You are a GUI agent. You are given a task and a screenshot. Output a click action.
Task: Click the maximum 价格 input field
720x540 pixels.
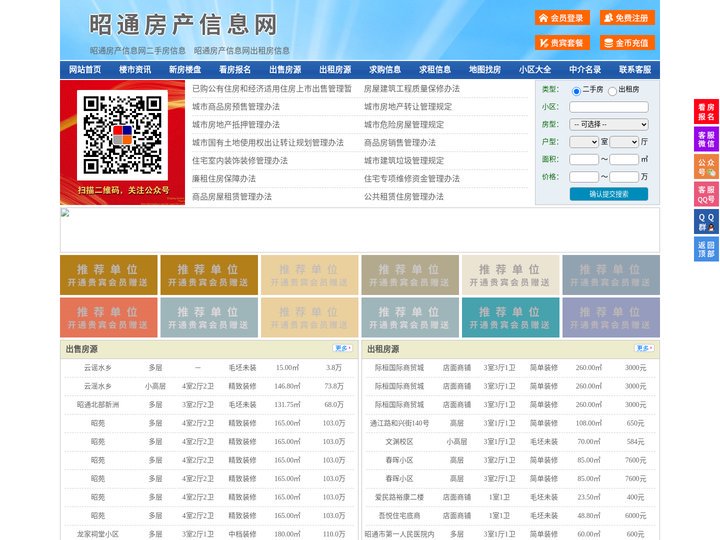pos(624,177)
